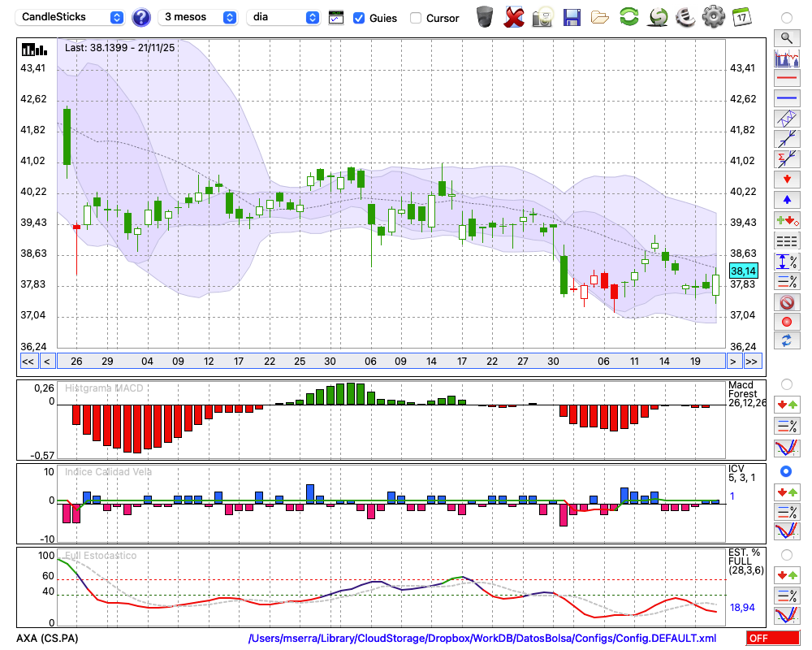Click the EST. % FULL (28,3,6) label
This screenshot has height=650, width=812.
coord(745,561)
